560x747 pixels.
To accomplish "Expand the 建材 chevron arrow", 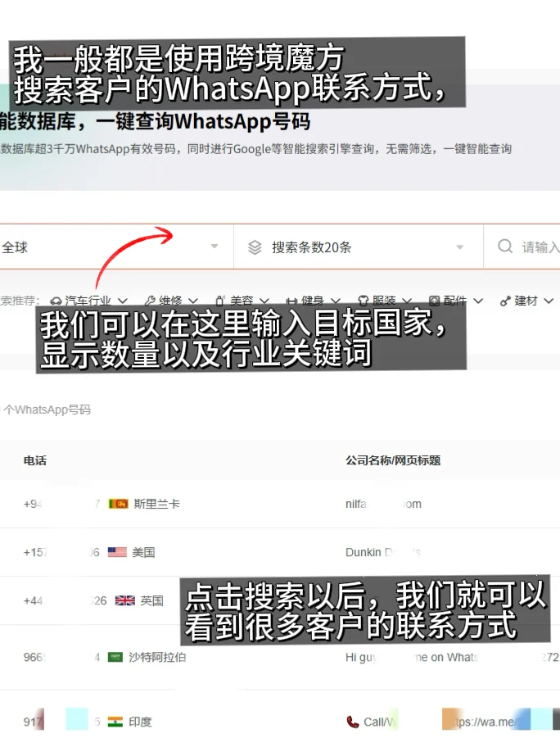I will click(549, 301).
